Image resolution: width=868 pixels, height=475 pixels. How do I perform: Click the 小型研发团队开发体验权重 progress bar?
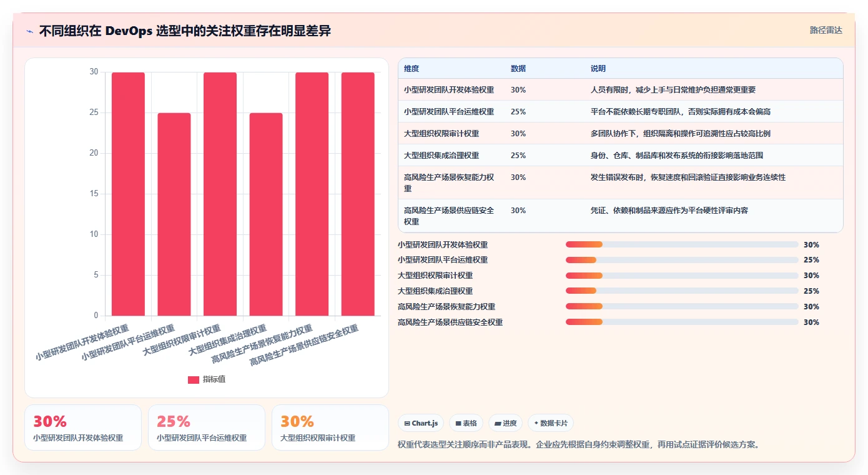coord(682,244)
